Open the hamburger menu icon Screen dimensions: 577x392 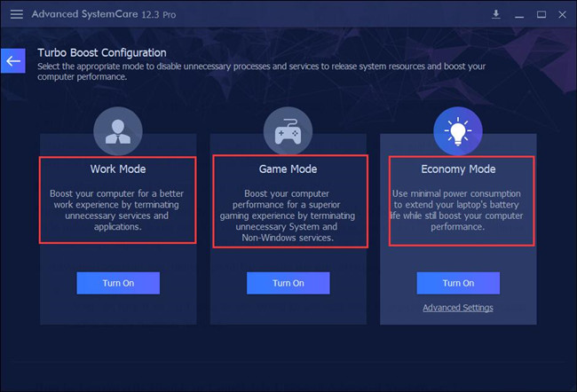click(17, 14)
